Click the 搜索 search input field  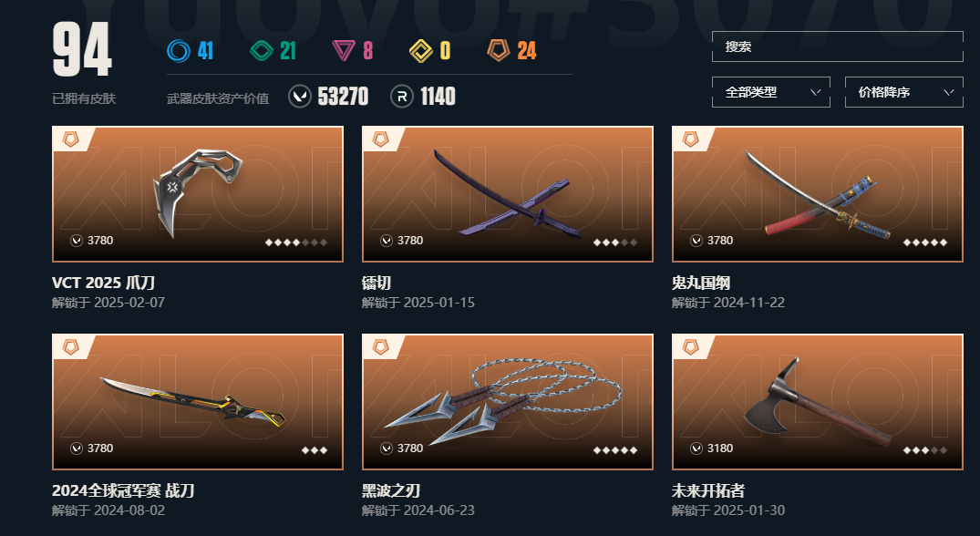[x=838, y=46]
